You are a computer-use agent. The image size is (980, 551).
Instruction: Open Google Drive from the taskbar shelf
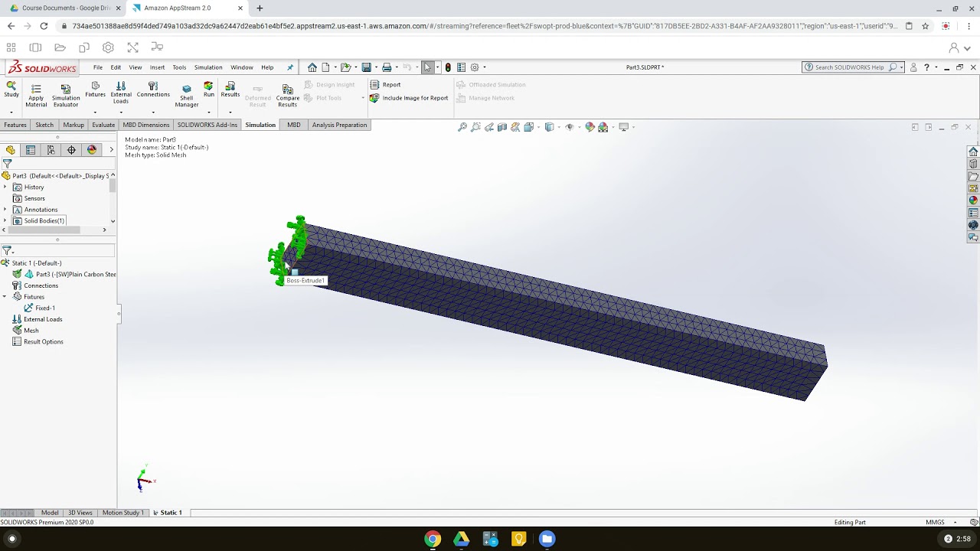pos(461,539)
